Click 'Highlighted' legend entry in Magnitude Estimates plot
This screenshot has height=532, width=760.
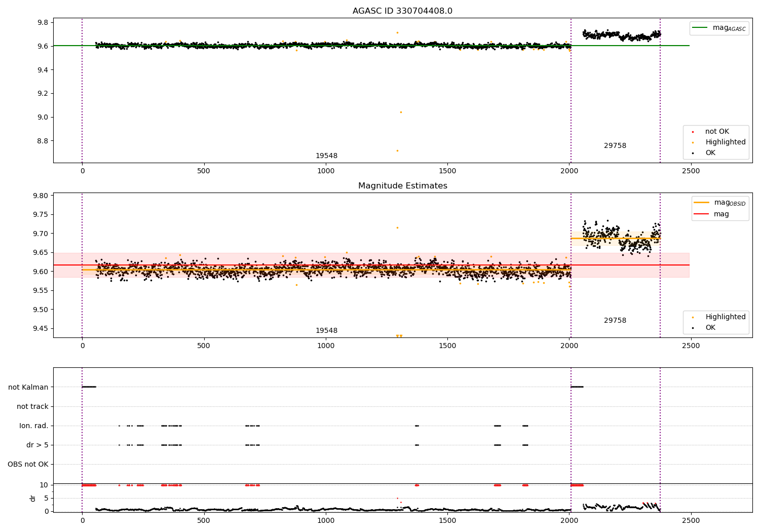(719, 317)
